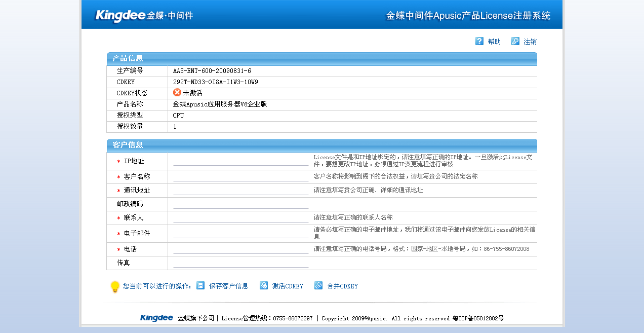Click the 电话 input field
Viewport: 644px width, 333px height.
coord(240,249)
